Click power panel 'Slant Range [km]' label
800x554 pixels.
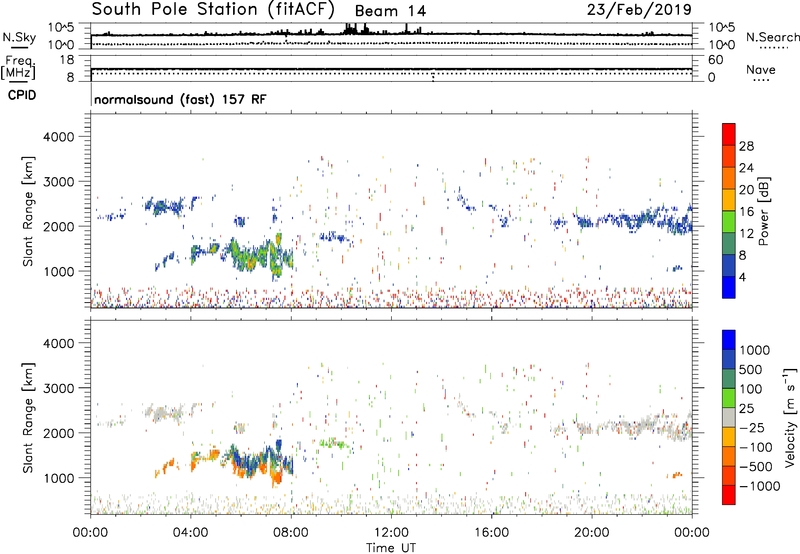tap(28, 211)
